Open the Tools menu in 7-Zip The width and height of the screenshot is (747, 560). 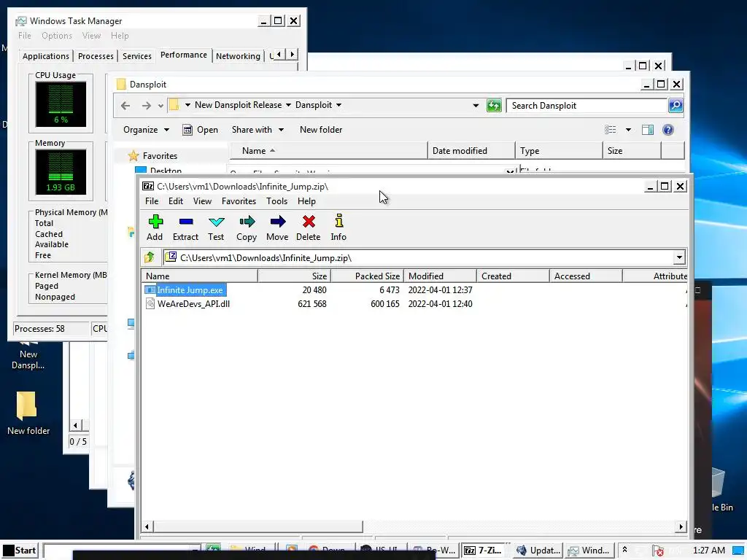(x=276, y=201)
